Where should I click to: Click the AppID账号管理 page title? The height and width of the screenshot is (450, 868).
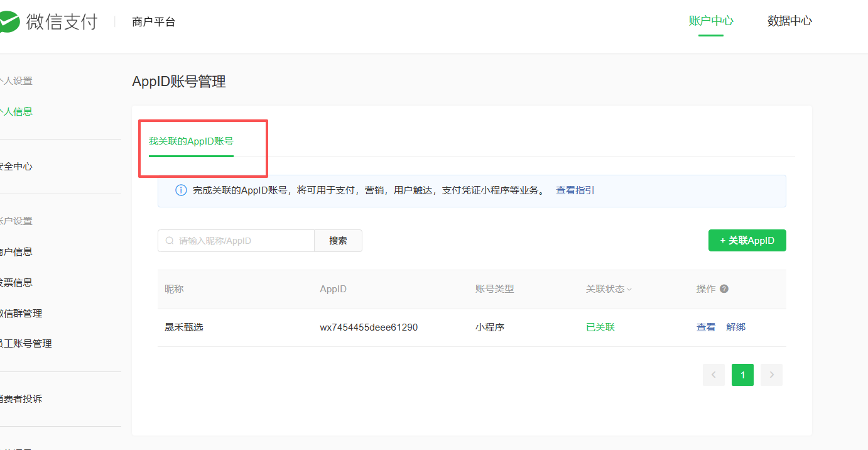click(179, 82)
